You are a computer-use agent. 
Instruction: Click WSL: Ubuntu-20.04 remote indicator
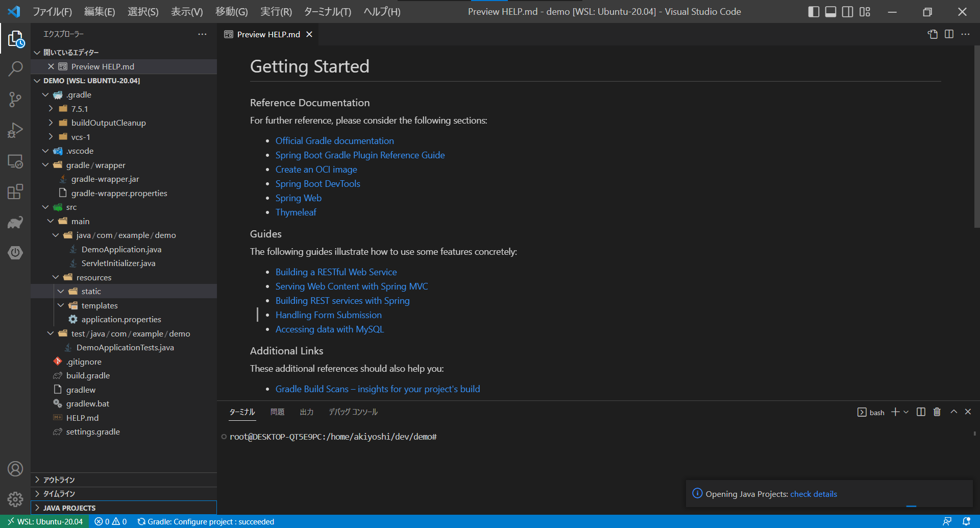pyautogui.click(x=45, y=521)
